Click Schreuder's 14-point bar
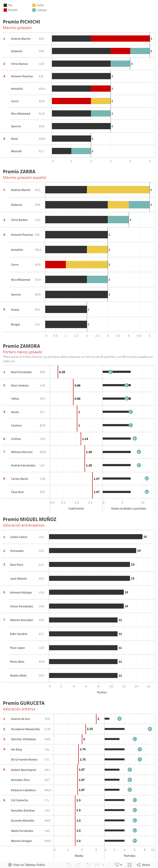This screenshot has height=868, width=158. click(x=92, y=551)
